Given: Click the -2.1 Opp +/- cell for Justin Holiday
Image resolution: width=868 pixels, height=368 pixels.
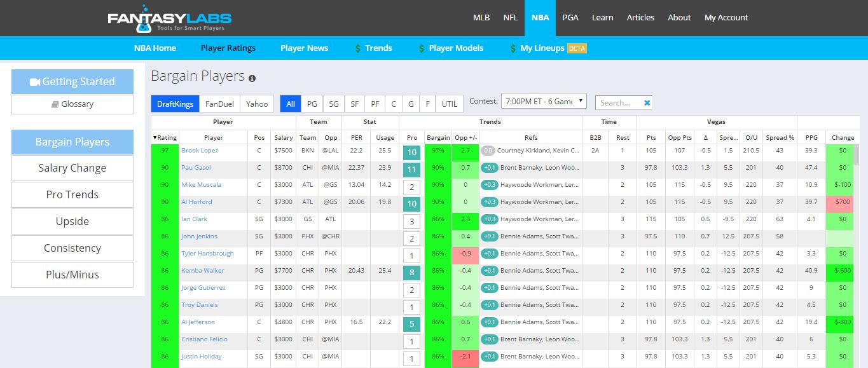Looking at the screenshot, I should tap(466, 357).
